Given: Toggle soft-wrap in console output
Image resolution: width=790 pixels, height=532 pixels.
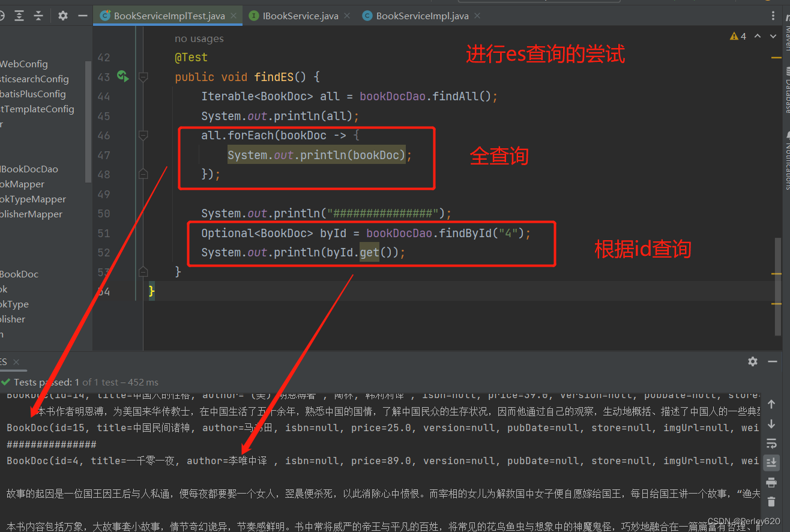Looking at the screenshot, I should tap(772, 444).
